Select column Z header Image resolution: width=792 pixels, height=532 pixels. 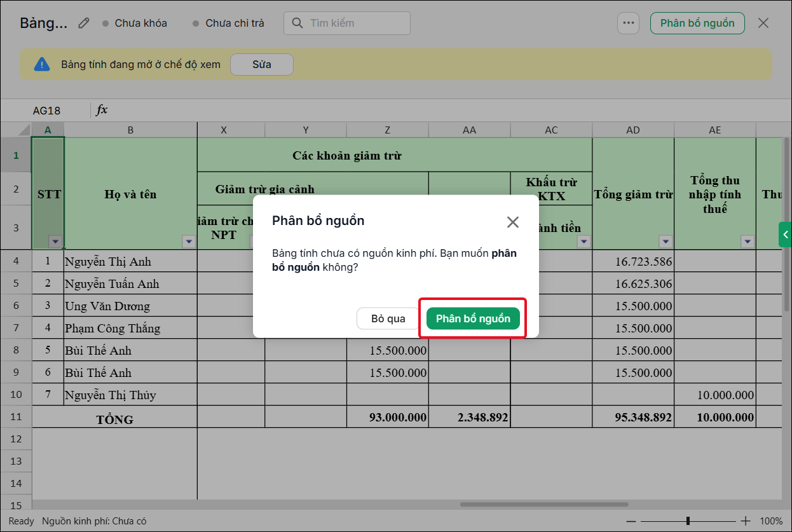[388, 130]
